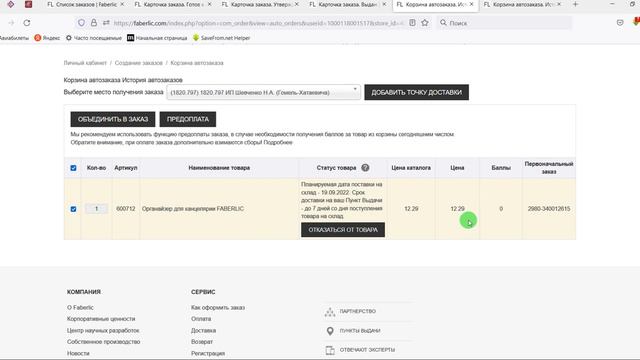Open the Корпоративные ценности footer link

[x=101, y=319]
